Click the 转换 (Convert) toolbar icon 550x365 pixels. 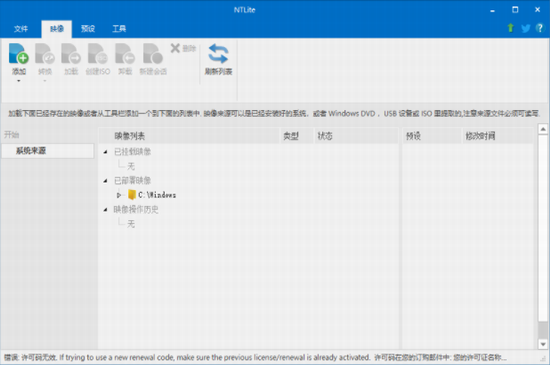click(45, 54)
